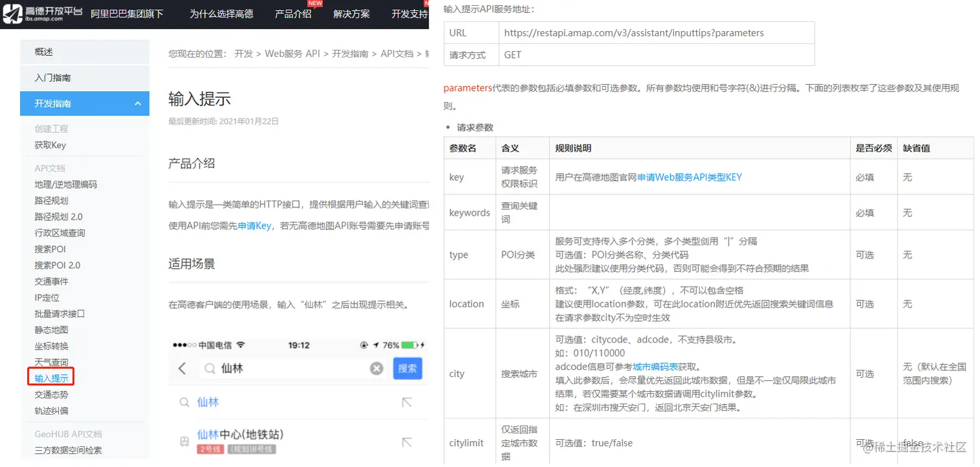Viewport: 980px width, 467px height.
Task: Open 轨迹纠偏 doc
Action: point(51,411)
